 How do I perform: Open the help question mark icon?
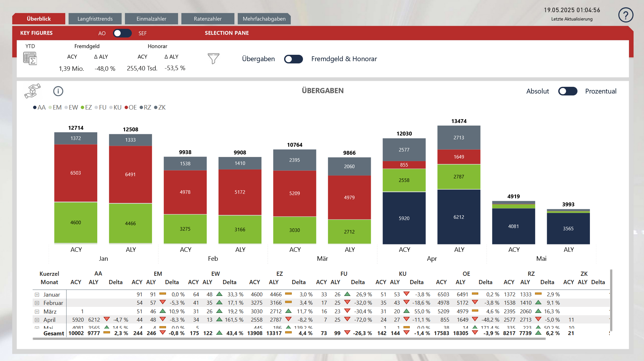click(x=625, y=15)
